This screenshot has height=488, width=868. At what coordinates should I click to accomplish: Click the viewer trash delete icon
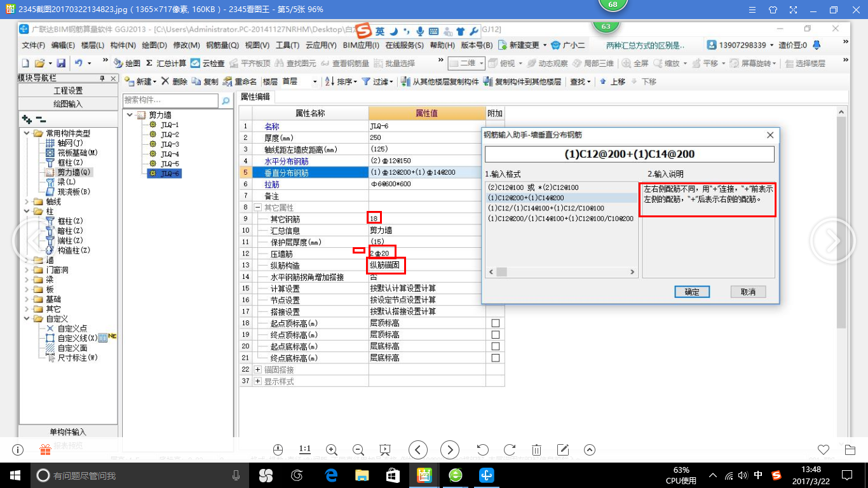point(536,449)
